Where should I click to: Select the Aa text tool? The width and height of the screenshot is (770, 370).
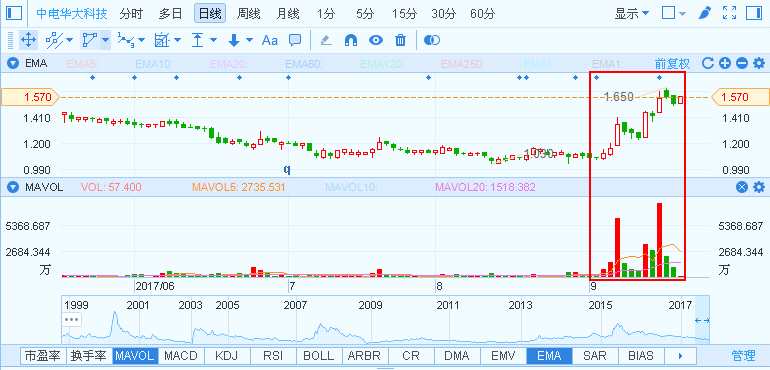click(x=270, y=40)
